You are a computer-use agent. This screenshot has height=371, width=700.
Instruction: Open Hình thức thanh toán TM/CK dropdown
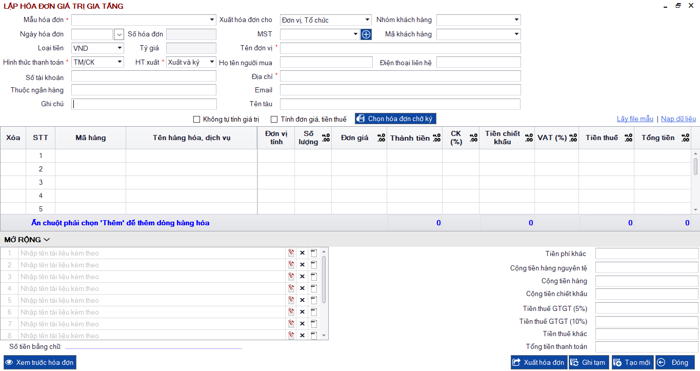[x=120, y=62]
